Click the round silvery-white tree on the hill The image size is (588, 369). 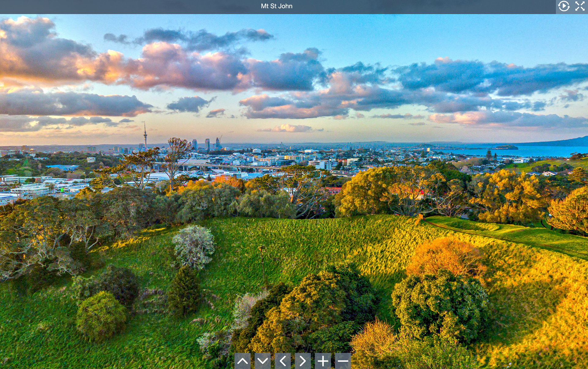pos(193,245)
